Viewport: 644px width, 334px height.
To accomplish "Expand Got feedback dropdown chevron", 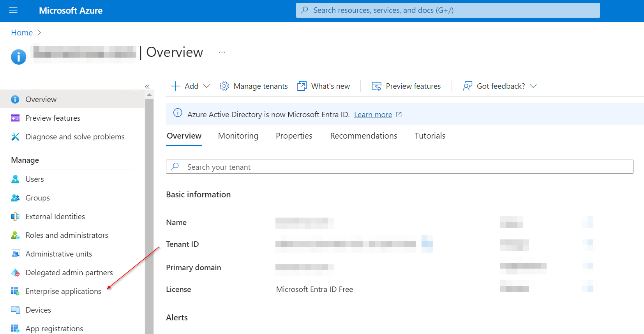I will [533, 86].
